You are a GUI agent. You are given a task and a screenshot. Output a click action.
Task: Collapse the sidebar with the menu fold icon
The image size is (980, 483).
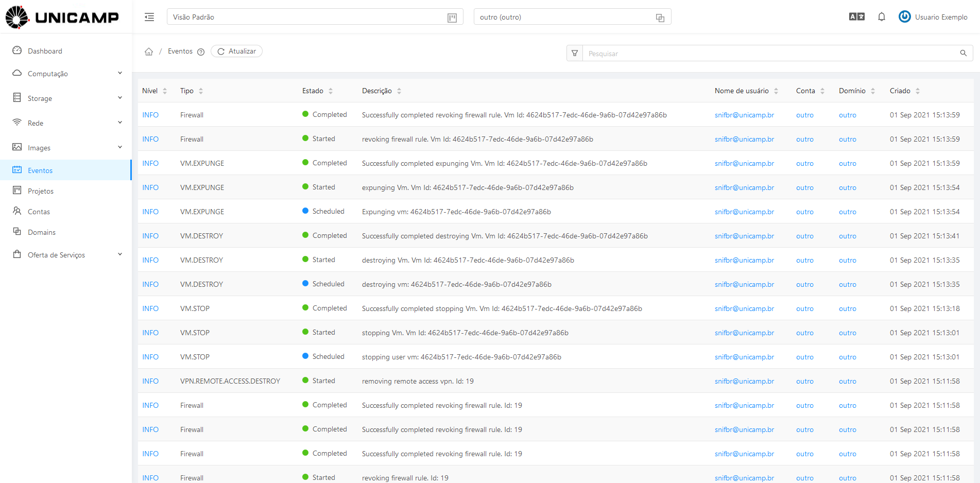tap(149, 17)
